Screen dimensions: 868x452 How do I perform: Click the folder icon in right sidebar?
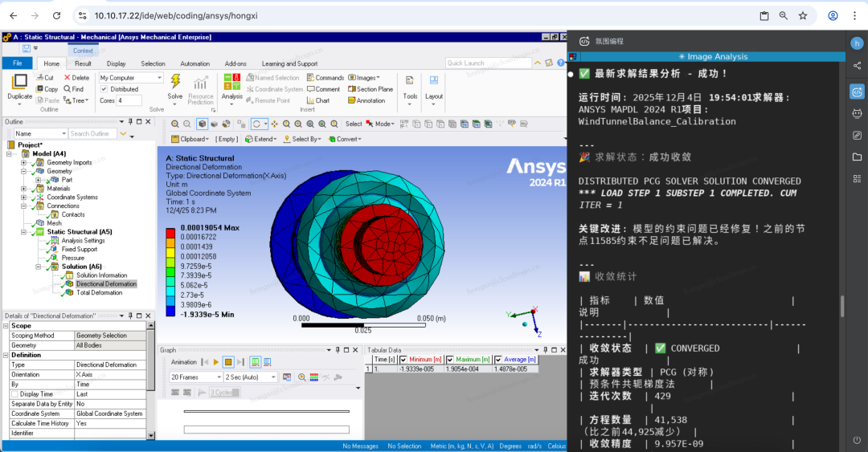[857, 157]
